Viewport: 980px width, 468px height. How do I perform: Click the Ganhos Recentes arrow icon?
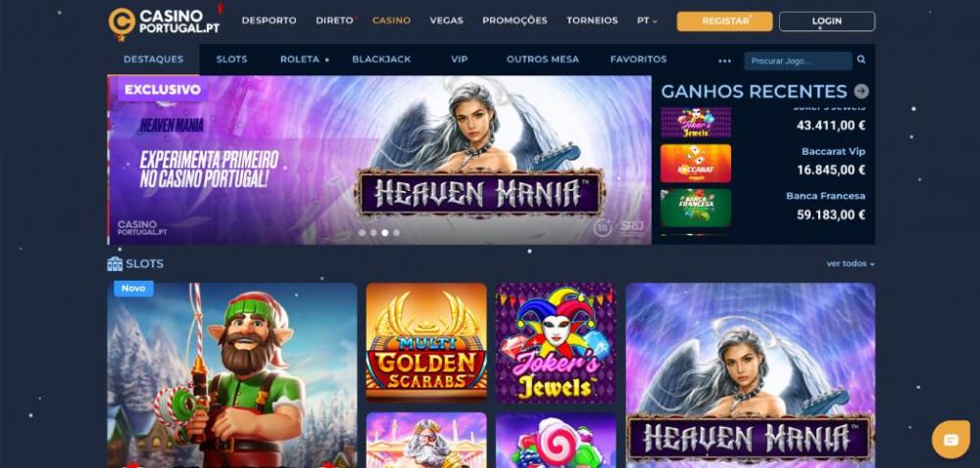tap(861, 92)
